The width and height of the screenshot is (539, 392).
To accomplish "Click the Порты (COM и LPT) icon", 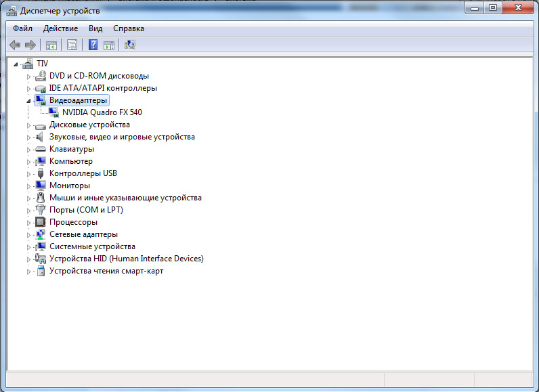I will (41, 210).
